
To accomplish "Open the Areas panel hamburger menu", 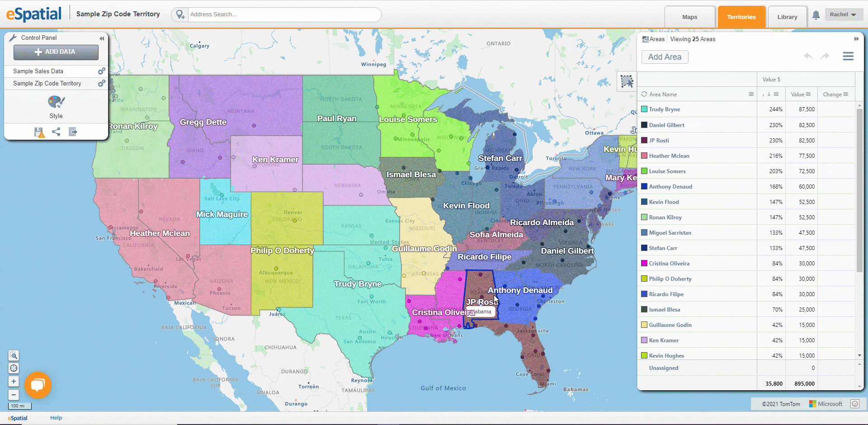I will 848,56.
